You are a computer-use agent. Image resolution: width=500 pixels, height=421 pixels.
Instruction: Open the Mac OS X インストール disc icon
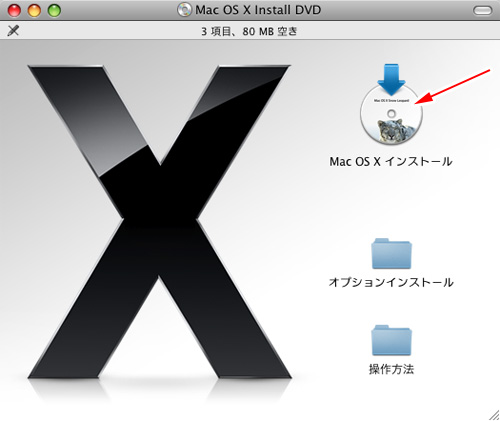point(391,105)
